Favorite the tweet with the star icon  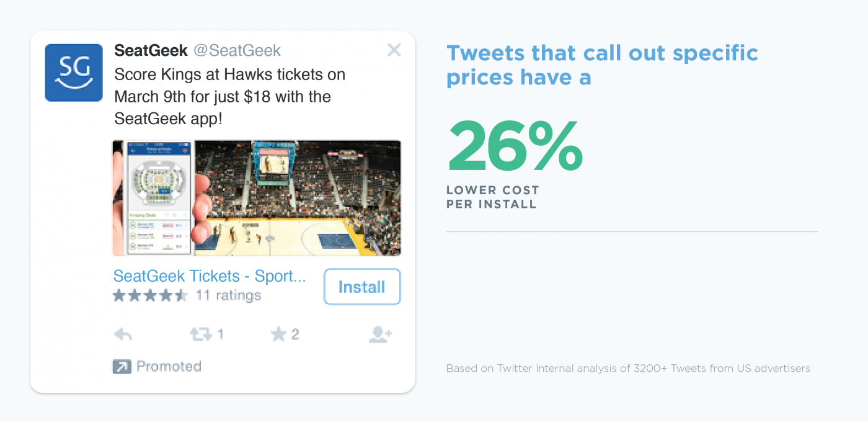(278, 335)
